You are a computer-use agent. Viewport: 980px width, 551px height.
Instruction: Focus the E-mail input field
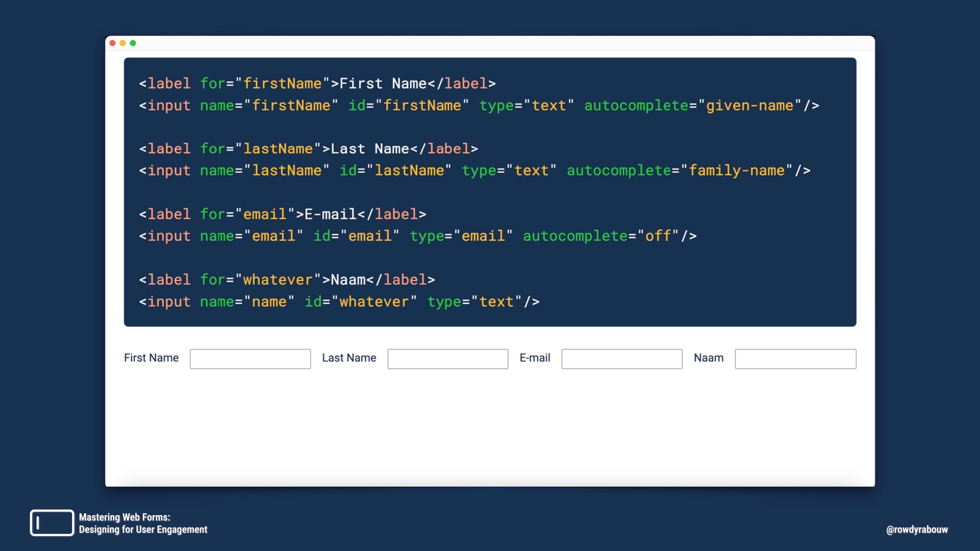click(x=622, y=359)
